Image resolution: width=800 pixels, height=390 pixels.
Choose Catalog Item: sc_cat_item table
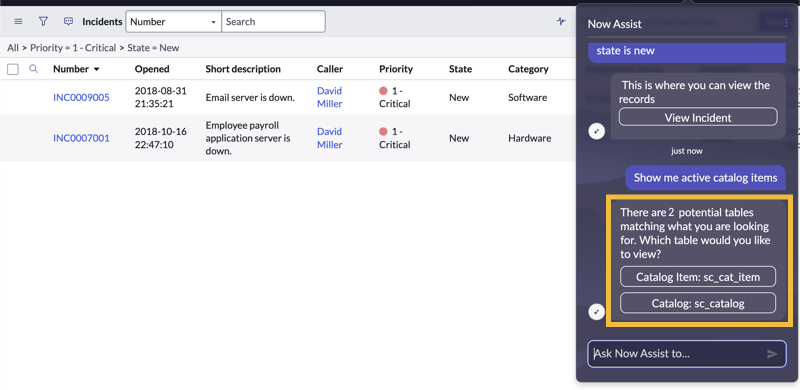(x=698, y=277)
